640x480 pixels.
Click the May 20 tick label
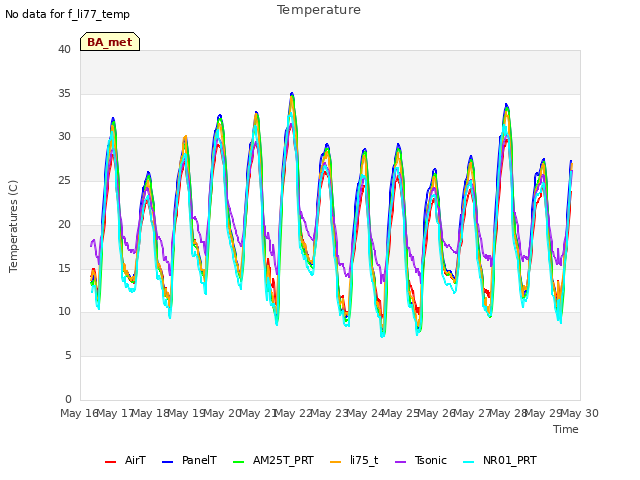[x=222, y=413]
